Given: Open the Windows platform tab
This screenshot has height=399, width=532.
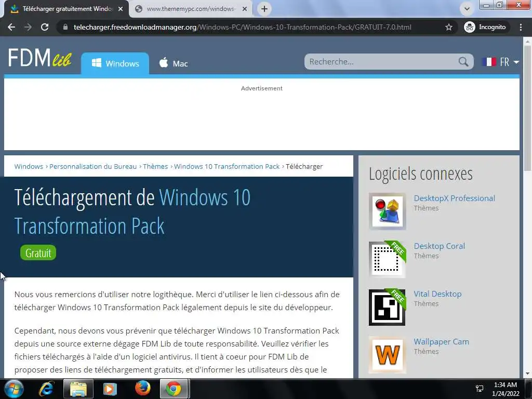Looking at the screenshot, I should pyautogui.click(x=115, y=63).
